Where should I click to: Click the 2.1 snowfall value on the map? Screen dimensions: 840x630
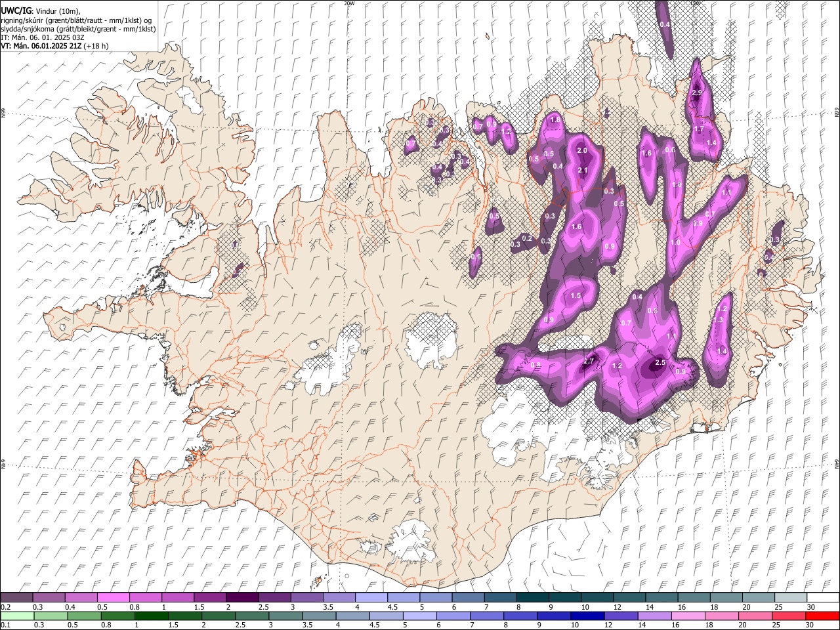click(583, 171)
